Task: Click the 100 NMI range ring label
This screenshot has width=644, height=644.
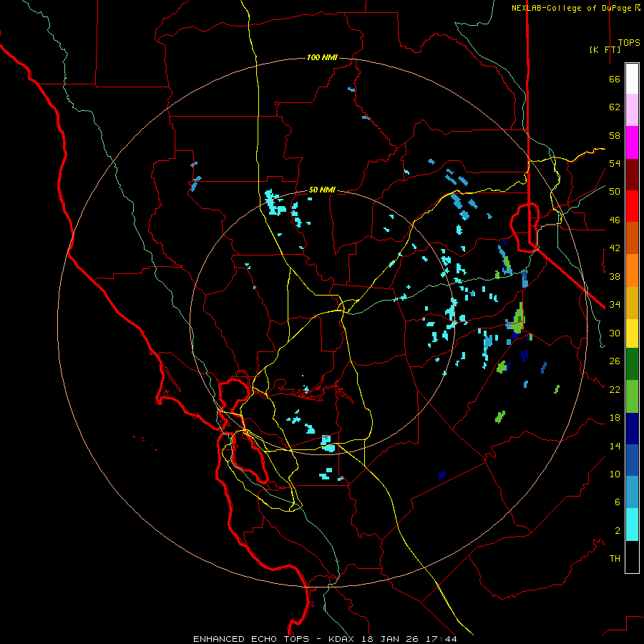Action: tap(322, 57)
